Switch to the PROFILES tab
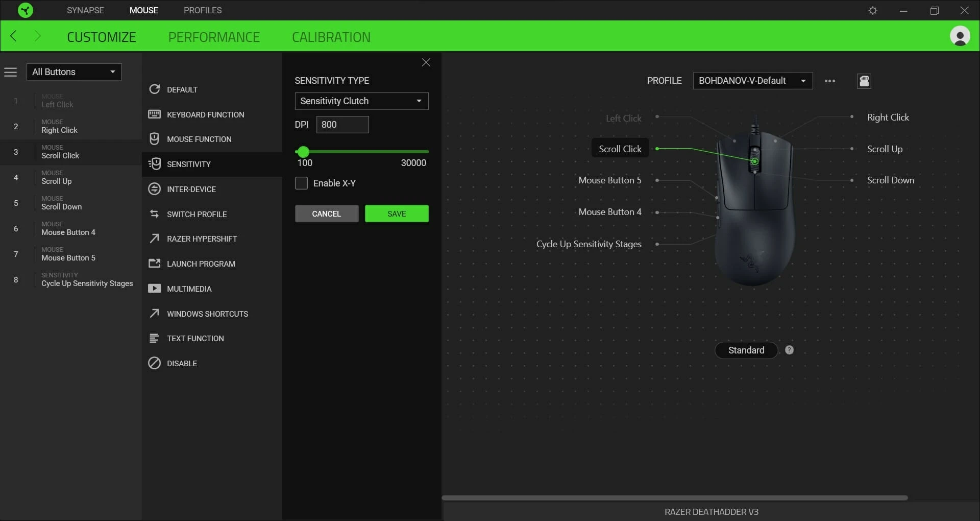980x521 pixels. pos(203,10)
